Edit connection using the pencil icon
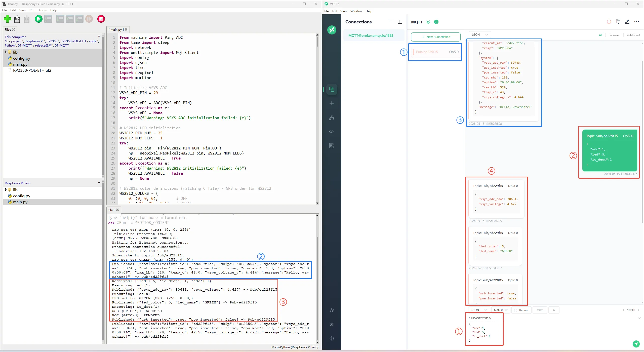The height and width of the screenshot is (352, 644). 627,22
